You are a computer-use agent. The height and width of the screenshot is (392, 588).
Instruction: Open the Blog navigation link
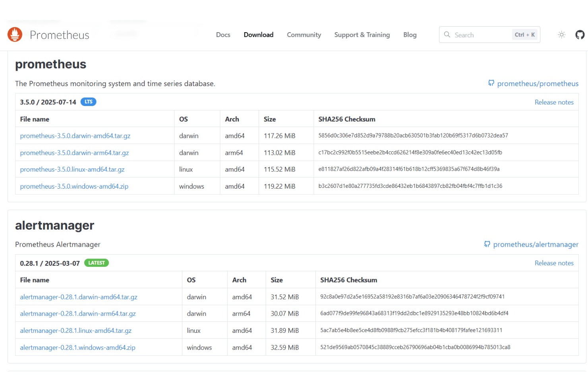coord(410,35)
